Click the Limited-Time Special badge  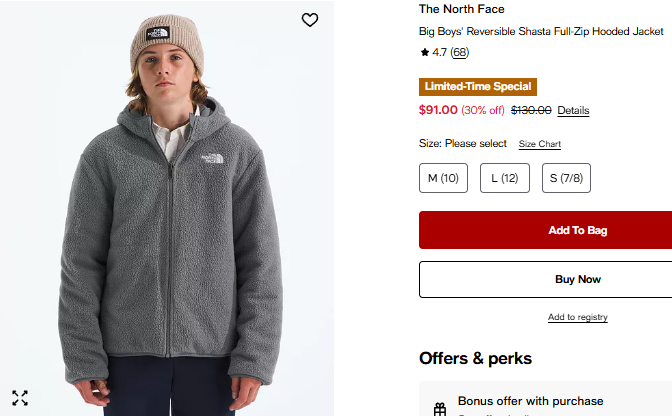(478, 87)
